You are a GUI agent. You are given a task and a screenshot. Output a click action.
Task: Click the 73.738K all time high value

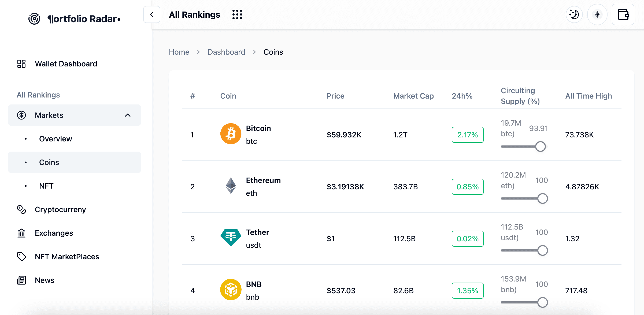[579, 135]
